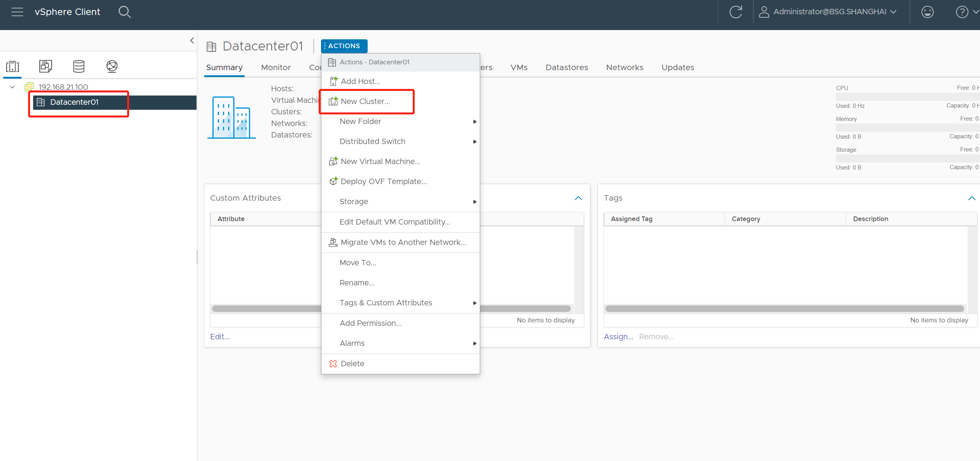
Task: Choose Delete from Actions menu
Action: click(x=400, y=364)
